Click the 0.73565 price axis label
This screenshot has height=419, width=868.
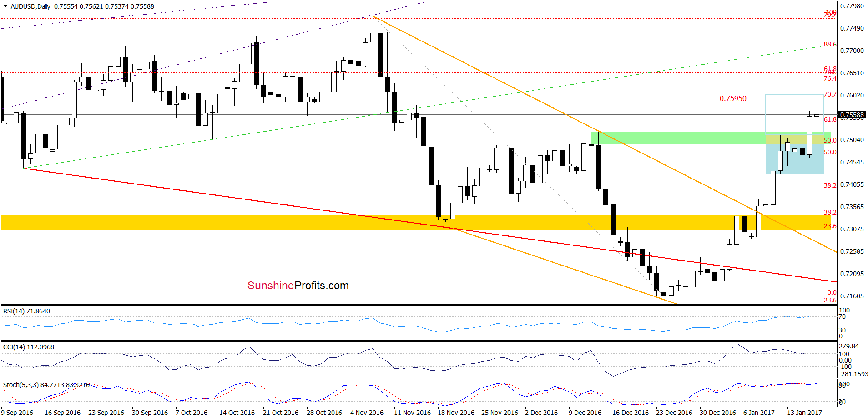(x=852, y=207)
